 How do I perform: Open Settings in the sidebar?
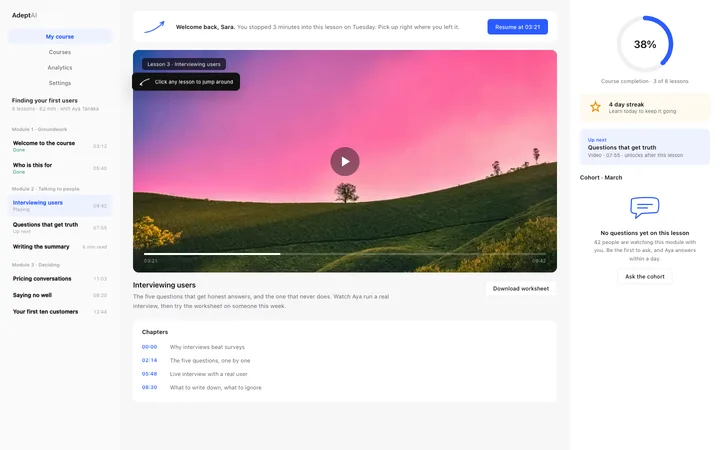click(x=60, y=83)
